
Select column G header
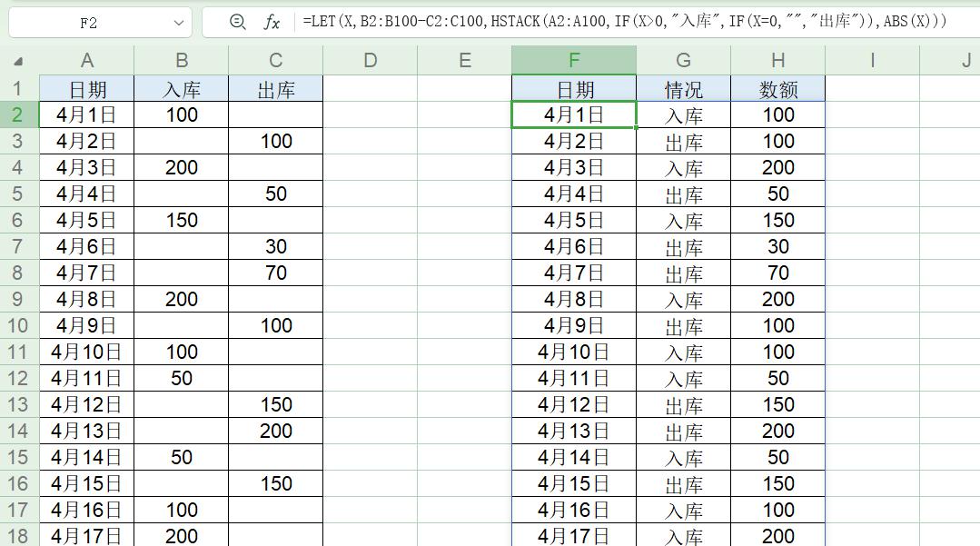tap(684, 60)
